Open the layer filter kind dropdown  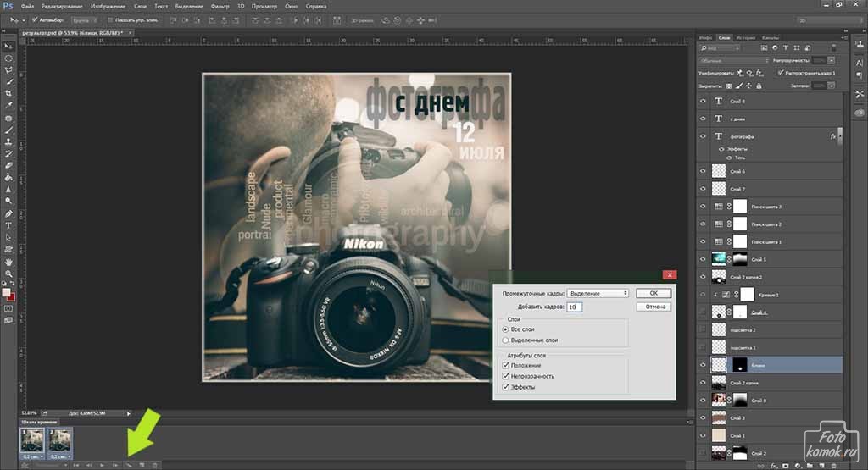pos(720,48)
